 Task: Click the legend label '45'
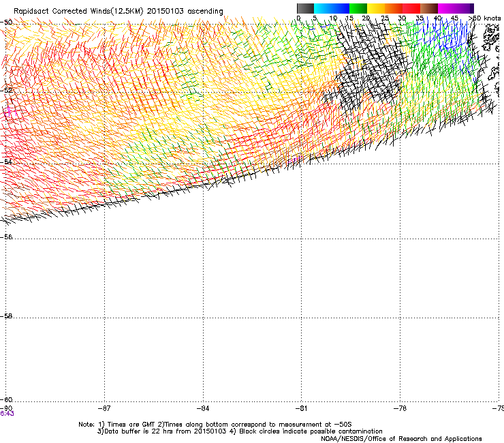(x=454, y=18)
